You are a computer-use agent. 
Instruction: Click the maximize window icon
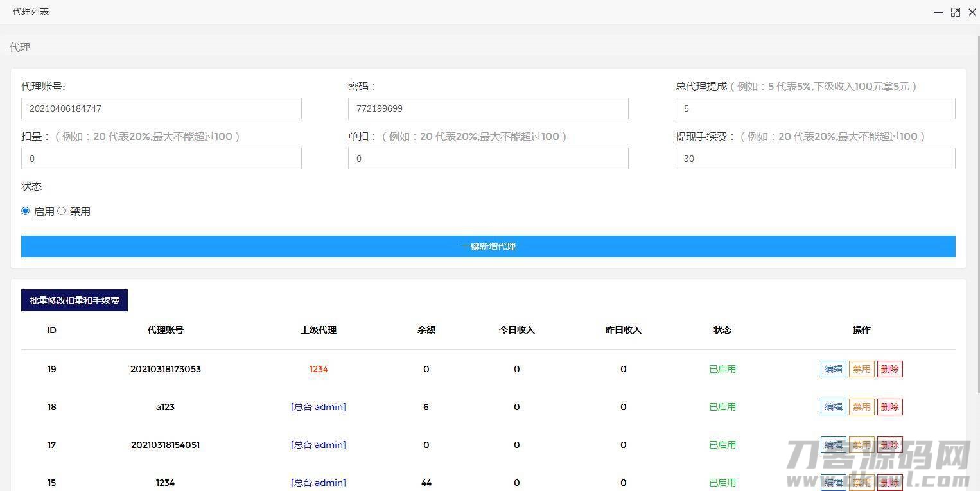point(956,12)
